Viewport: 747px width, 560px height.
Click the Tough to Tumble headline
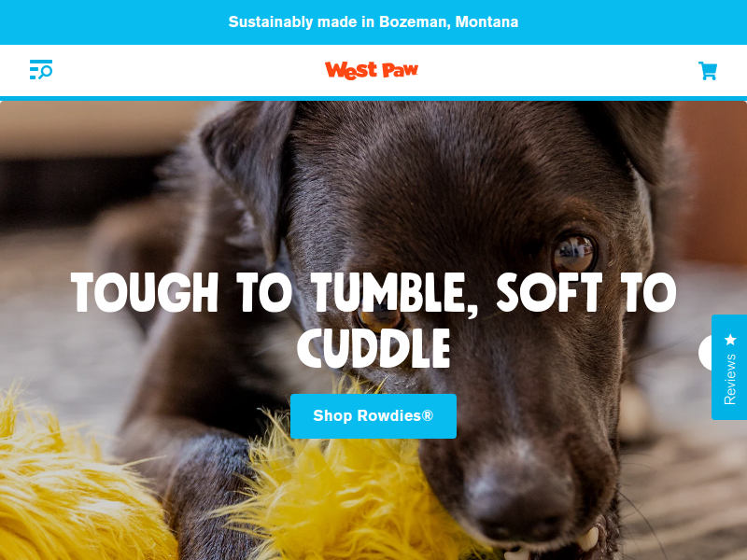[x=373, y=320]
